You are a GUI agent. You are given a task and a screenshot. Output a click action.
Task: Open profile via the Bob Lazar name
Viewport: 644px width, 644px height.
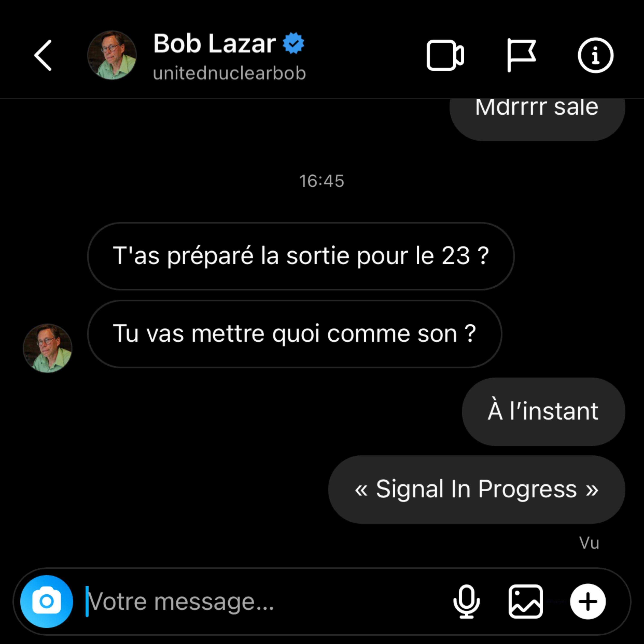pos(214,43)
